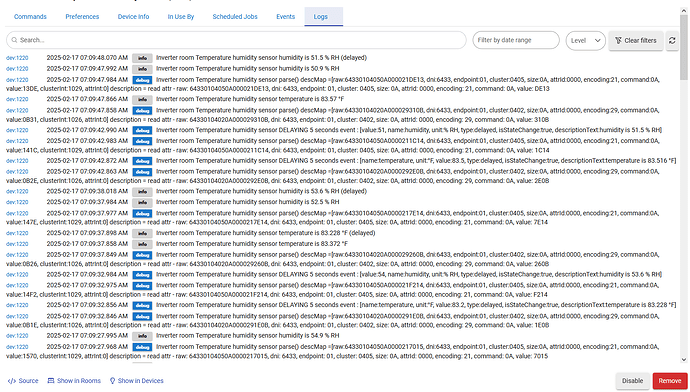
Task: Click the Filter by date range field
Action: point(516,40)
